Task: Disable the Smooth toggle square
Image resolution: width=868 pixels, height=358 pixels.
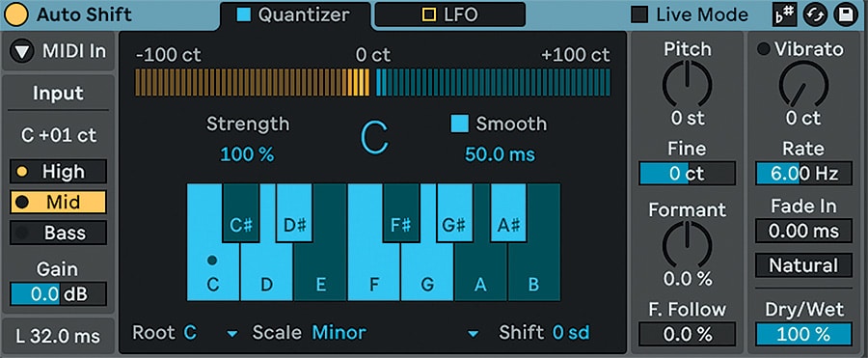Action: click(460, 124)
